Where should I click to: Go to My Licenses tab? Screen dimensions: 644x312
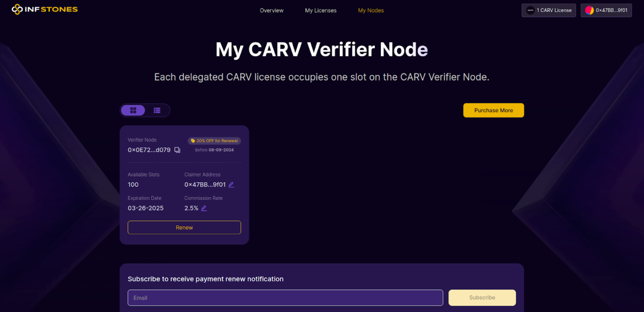(321, 10)
